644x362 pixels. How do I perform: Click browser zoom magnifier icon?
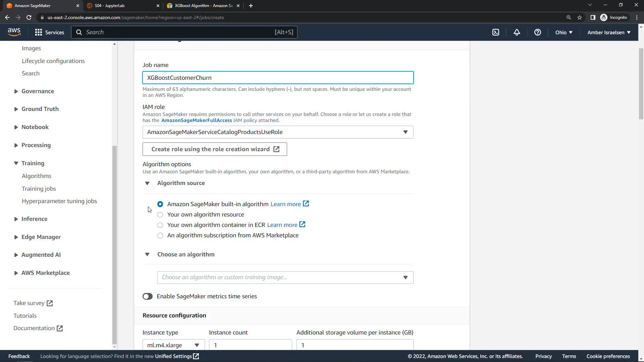569,17
